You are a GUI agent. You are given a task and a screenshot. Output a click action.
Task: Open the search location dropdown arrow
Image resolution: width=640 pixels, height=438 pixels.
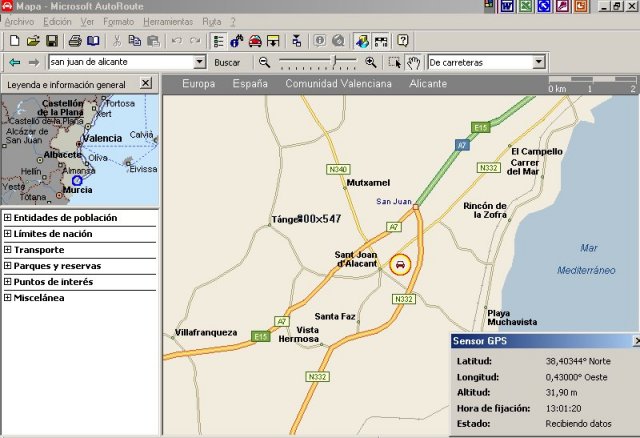[x=200, y=62]
